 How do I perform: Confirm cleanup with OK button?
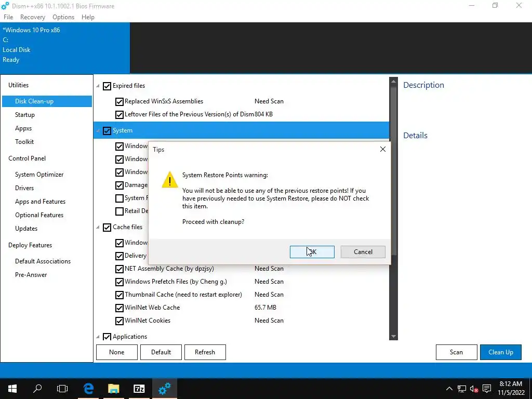312,252
